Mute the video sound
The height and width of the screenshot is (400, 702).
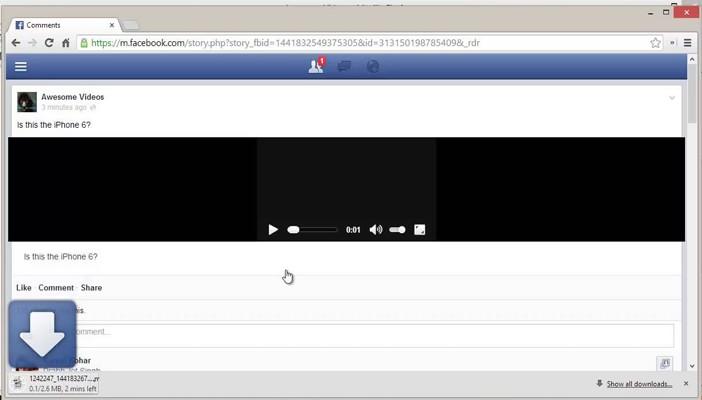click(376, 230)
